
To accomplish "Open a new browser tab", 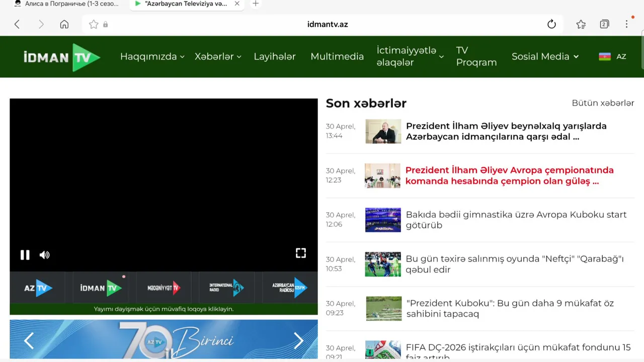I will coord(256,4).
